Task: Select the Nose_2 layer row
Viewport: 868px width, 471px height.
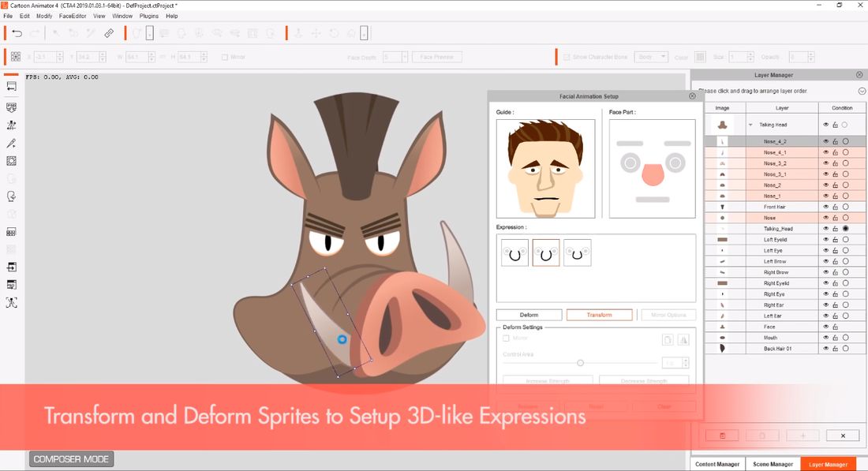Action: [786, 185]
